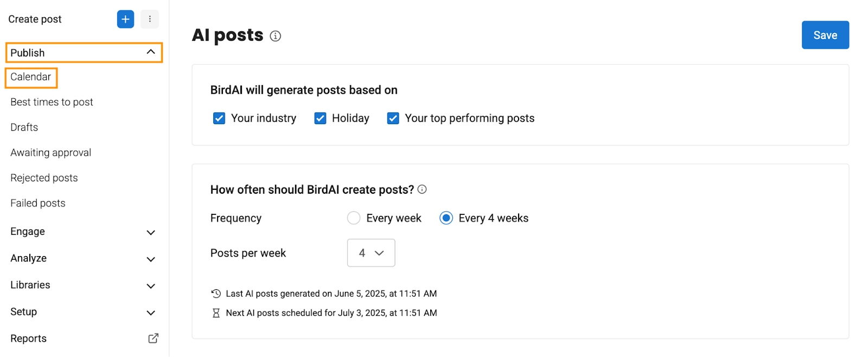Click the hourglass icon by Next AI posts
This screenshot has height=357, width=868.
click(216, 313)
